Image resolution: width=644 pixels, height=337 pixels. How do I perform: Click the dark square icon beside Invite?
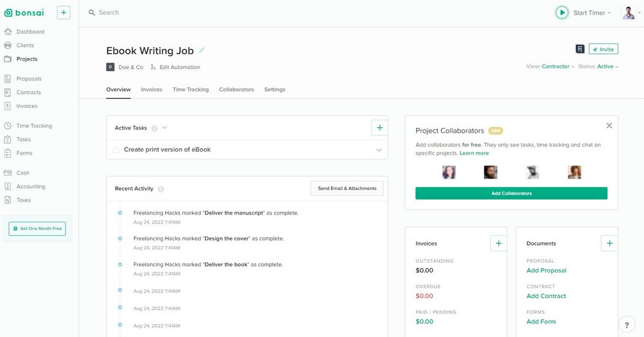tap(580, 49)
